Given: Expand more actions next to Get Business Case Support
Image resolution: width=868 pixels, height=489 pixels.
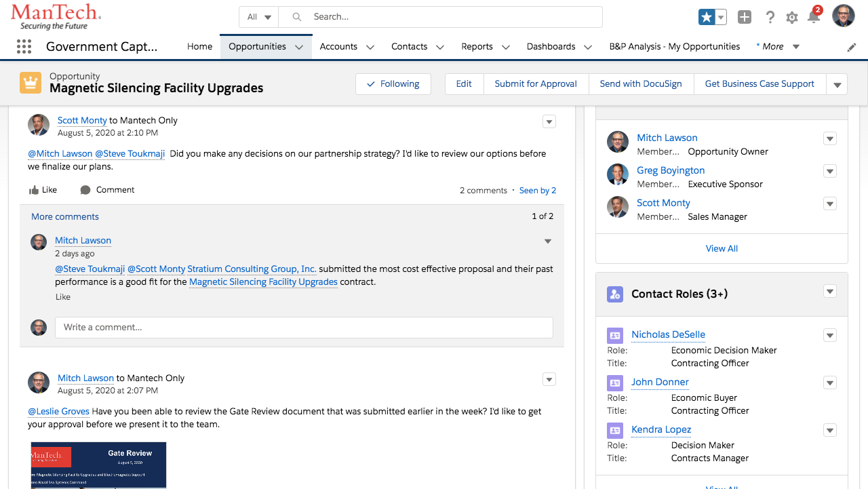Looking at the screenshot, I should [837, 85].
